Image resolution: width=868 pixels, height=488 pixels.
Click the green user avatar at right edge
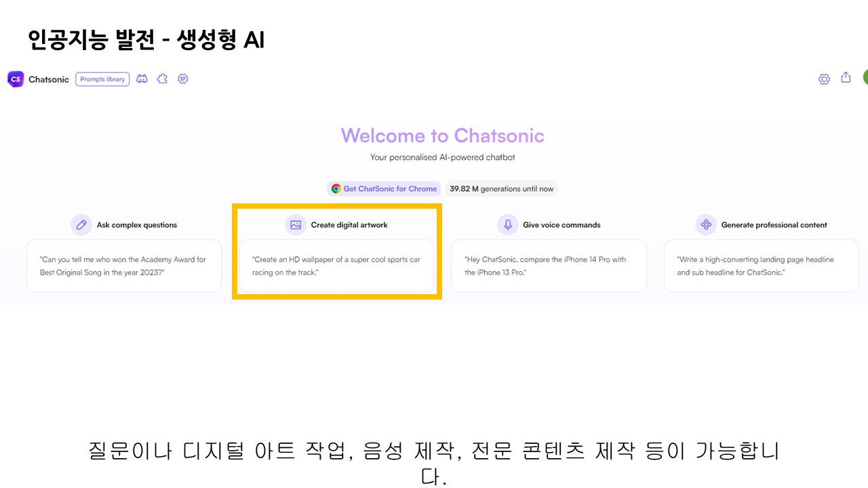point(865,78)
